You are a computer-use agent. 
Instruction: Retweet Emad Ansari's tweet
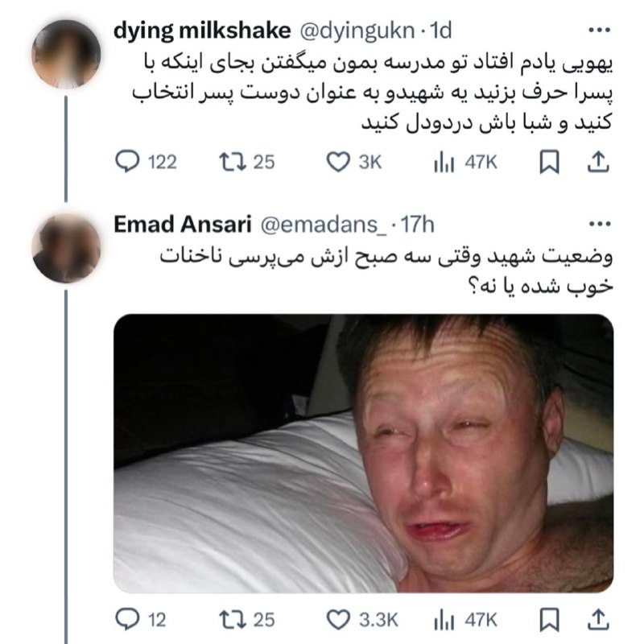point(228,619)
